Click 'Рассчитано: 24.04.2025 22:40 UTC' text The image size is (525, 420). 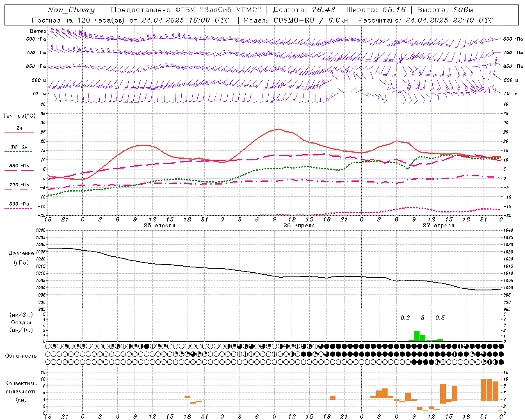[426, 20]
